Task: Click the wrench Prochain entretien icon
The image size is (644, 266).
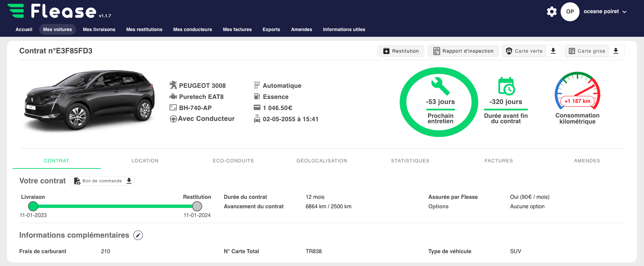Action: [x=440, y=86]
